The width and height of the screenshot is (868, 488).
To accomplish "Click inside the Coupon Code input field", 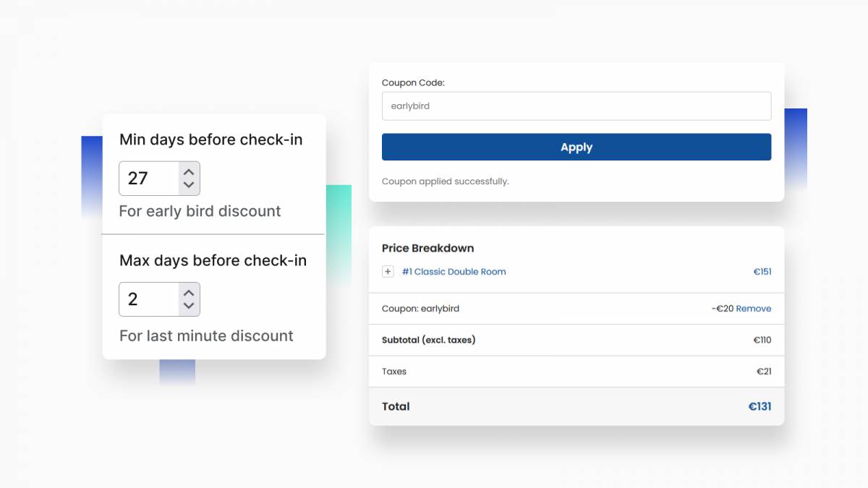I will (576, 106).
